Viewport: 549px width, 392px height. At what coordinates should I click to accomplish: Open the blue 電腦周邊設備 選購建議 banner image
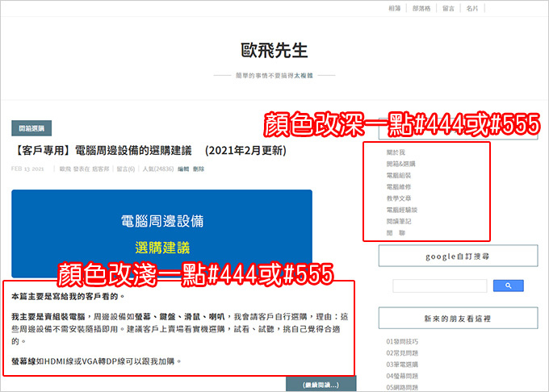(x=161, y=233)
